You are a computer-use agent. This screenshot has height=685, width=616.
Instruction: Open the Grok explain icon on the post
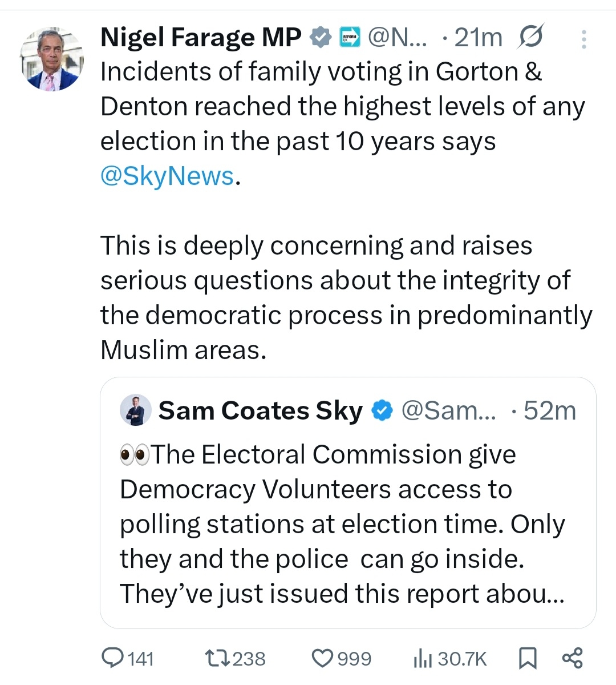click(531, 38)
